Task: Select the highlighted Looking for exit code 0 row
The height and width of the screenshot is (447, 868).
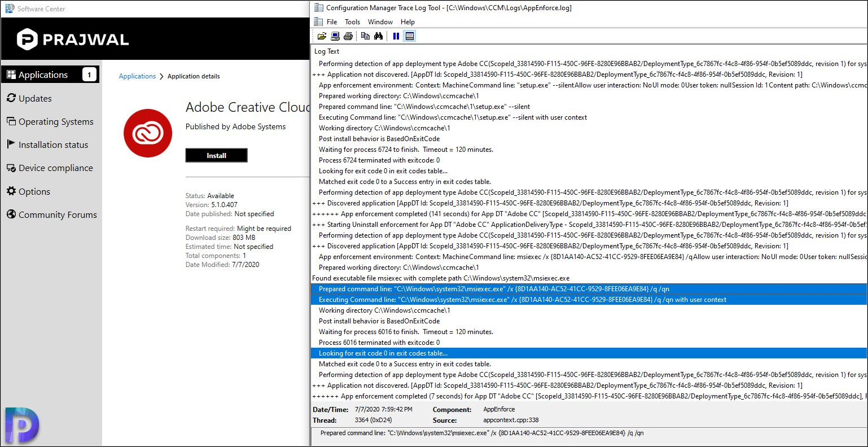Action: pos(589,353)
